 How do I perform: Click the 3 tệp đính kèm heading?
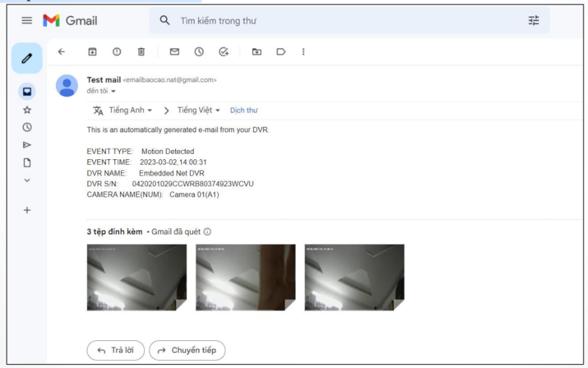point(115,232)
